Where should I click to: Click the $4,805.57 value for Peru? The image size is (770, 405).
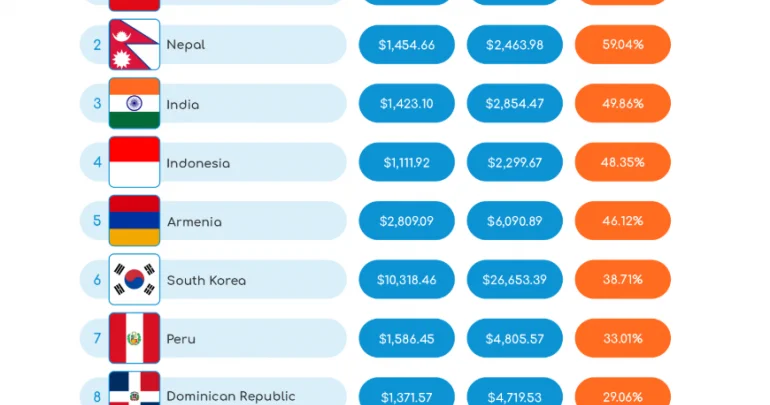click(x=515, y=338)
